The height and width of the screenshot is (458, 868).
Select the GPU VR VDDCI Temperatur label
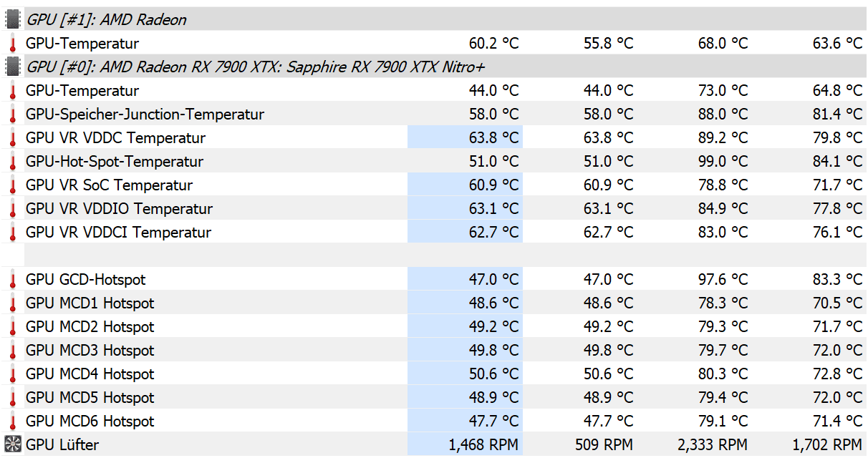(118, 233)
